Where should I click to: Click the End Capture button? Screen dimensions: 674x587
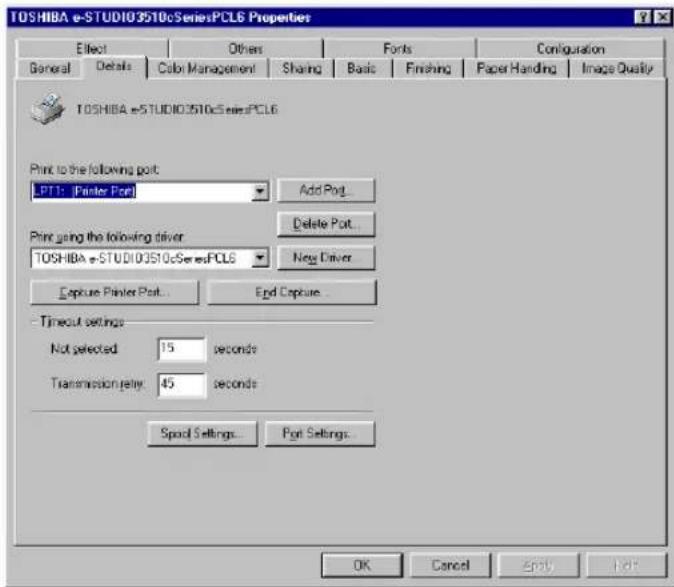click(291, 292)
